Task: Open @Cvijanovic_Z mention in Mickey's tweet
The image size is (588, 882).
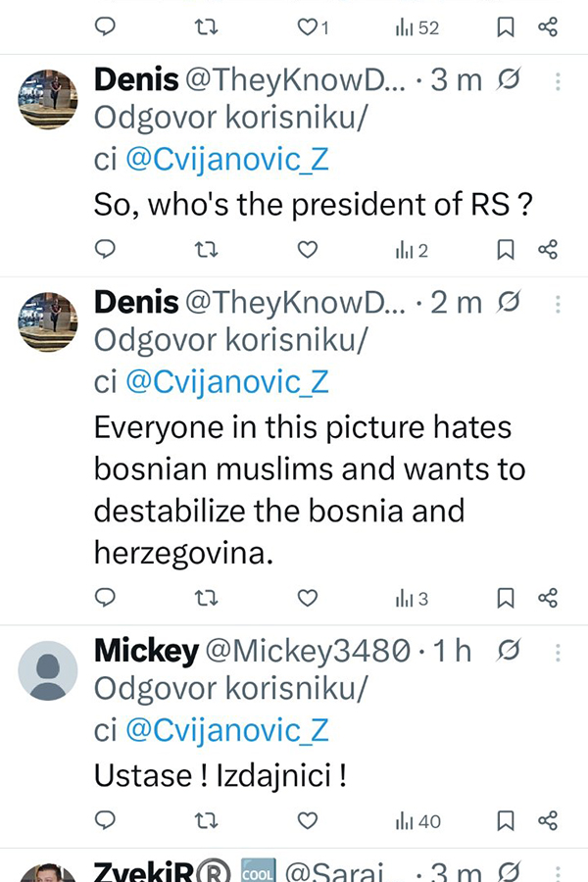Action: coord(226,731)
